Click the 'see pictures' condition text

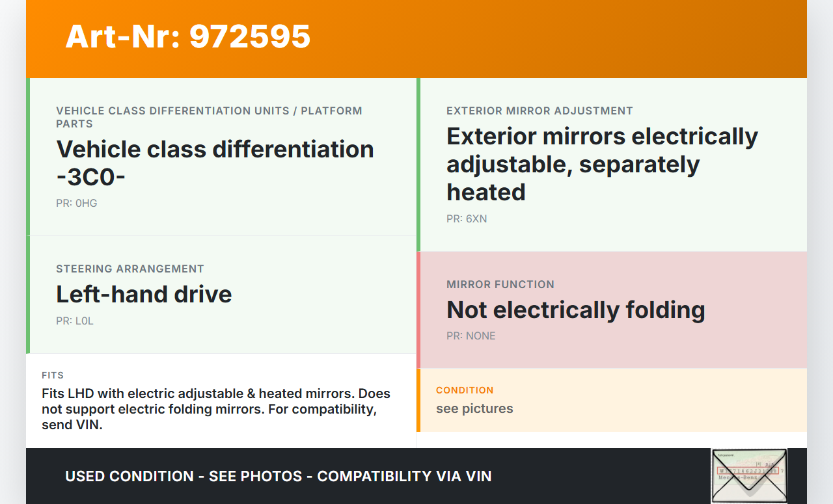click(x=474, y=408)
